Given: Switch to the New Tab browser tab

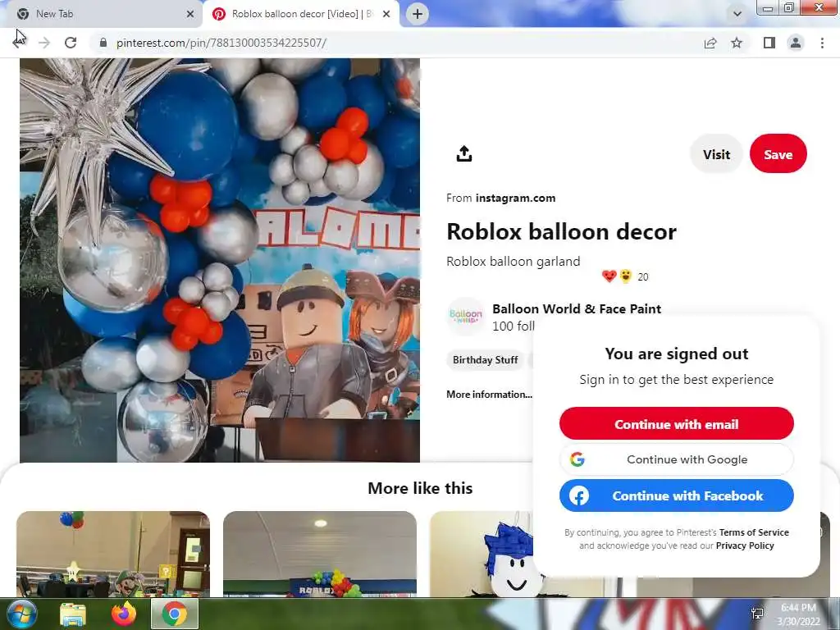Looking at the screenshot, I should [x=102, y=14].
